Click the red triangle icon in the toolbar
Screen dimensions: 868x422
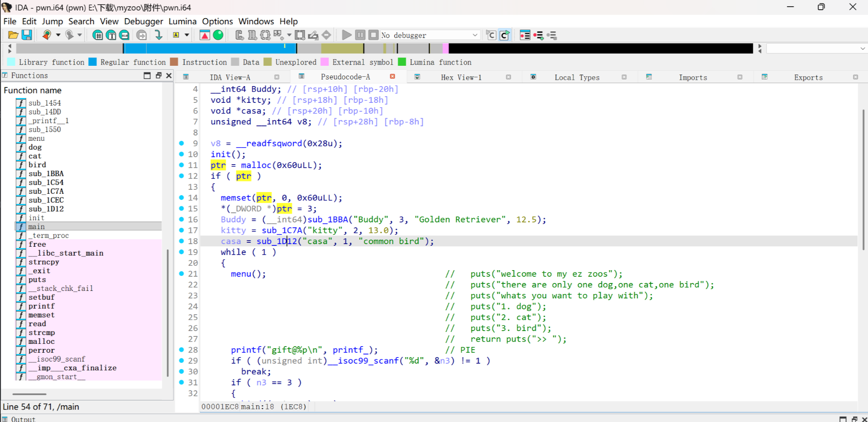coord(204,35)
